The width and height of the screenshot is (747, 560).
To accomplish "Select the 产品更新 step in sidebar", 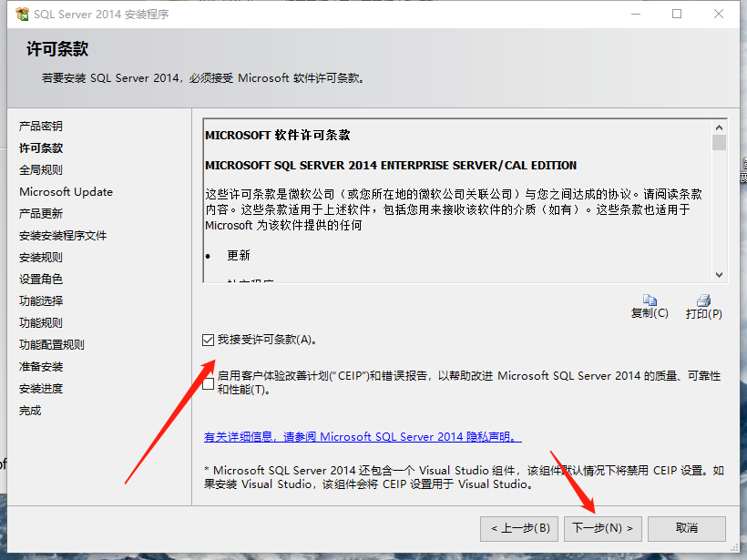I will (x=41, y=214).
